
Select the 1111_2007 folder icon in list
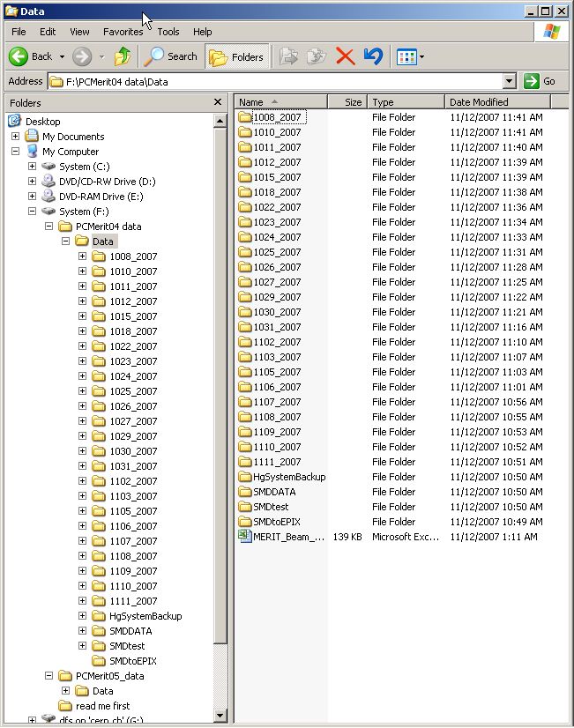tap(245, 462)
